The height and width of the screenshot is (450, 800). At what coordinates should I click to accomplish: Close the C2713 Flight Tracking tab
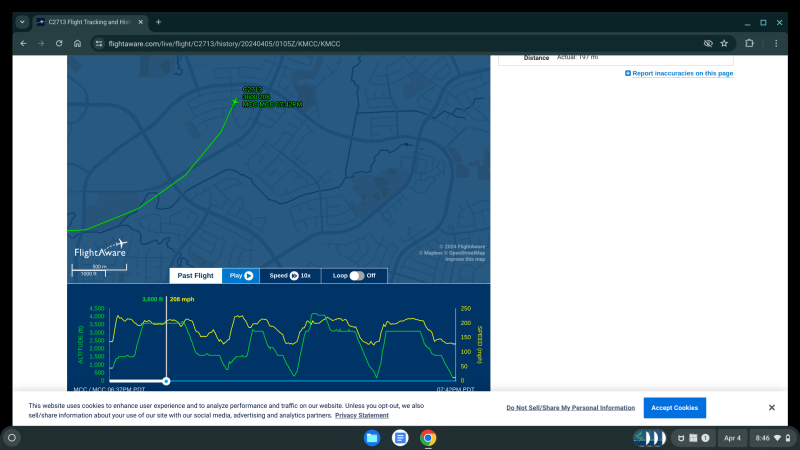point(141,22)
